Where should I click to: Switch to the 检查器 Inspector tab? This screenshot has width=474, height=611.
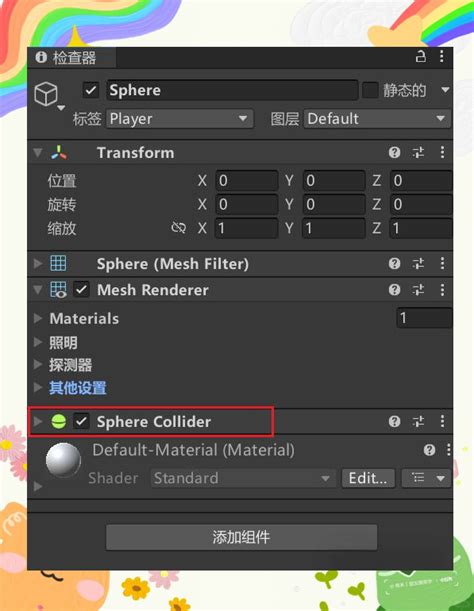67,58
